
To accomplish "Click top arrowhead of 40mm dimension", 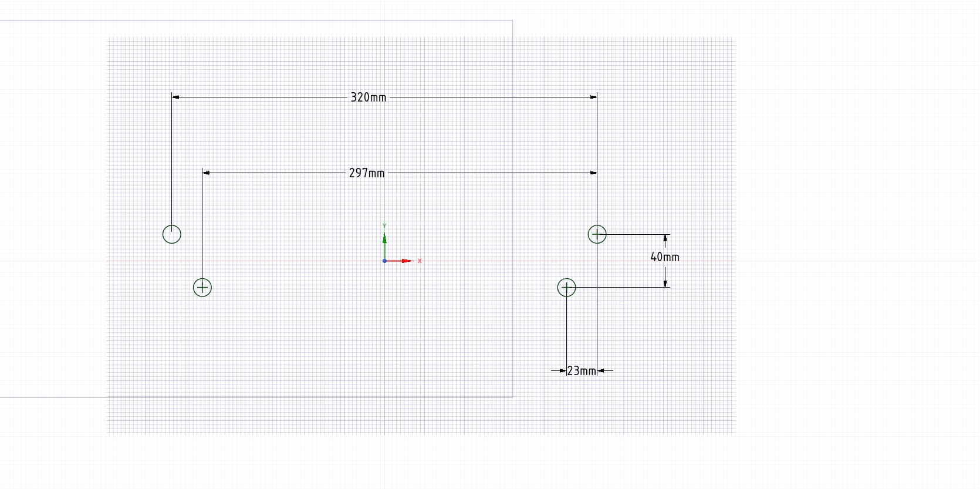I will pyautogui.click(x=665, y=238).
